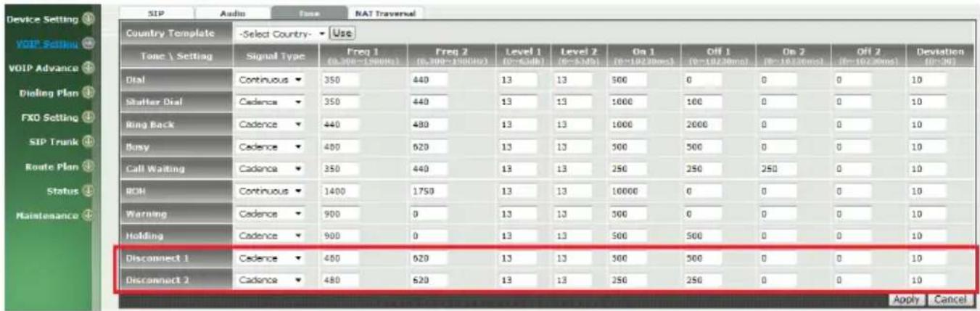Open the Select Country template dropdown

click(x=281, y=33)
